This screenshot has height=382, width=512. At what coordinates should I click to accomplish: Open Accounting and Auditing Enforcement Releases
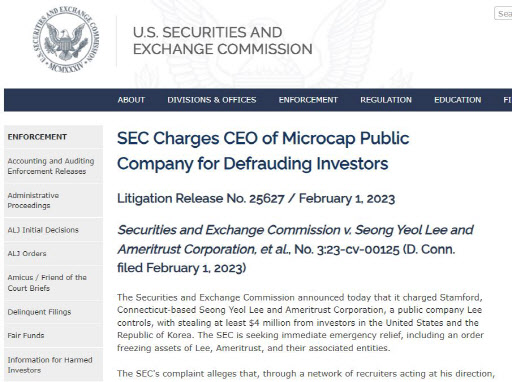(x=51, y=166)
